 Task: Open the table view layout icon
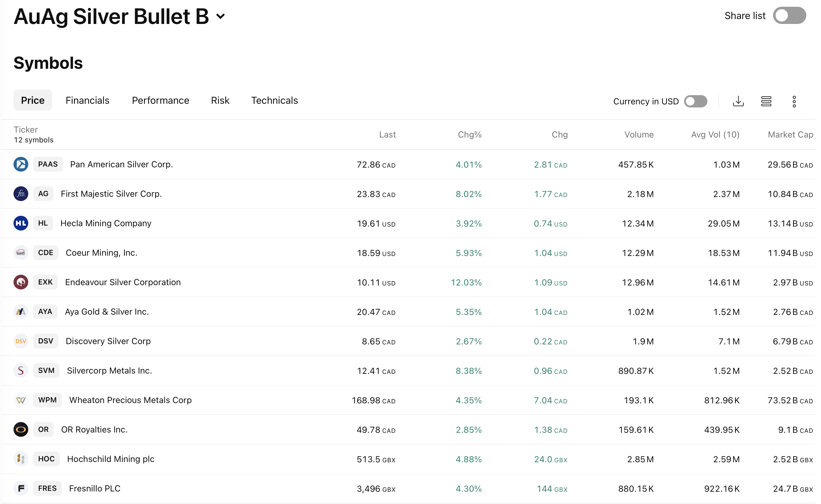click(x=766, y=101)
